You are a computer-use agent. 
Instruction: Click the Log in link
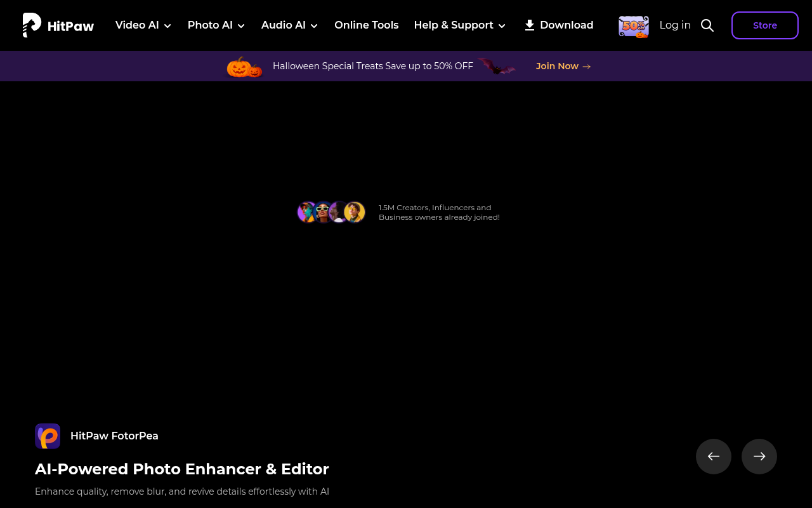[675, 25]
